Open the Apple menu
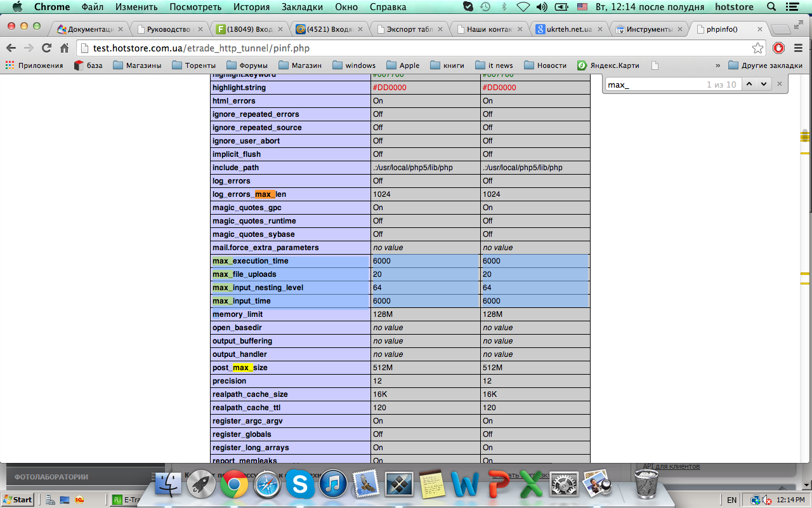The width and height of the screenshot is (812, 508). 17,7
